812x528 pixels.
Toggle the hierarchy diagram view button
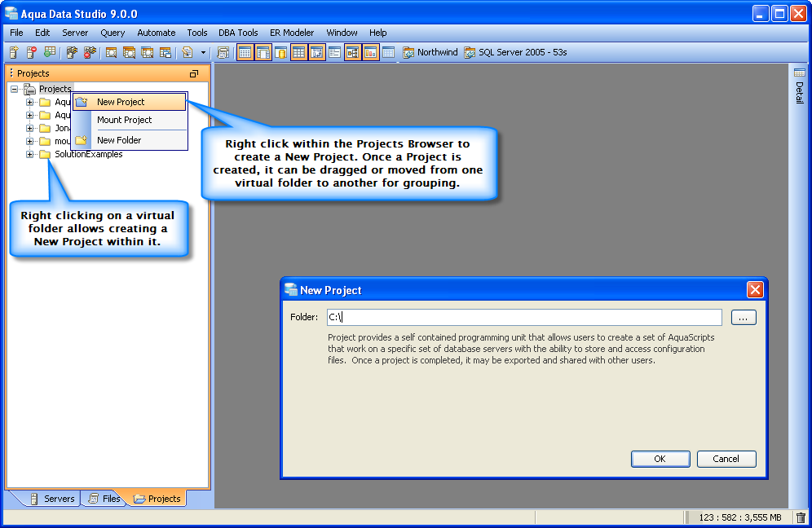coord(353,52)
